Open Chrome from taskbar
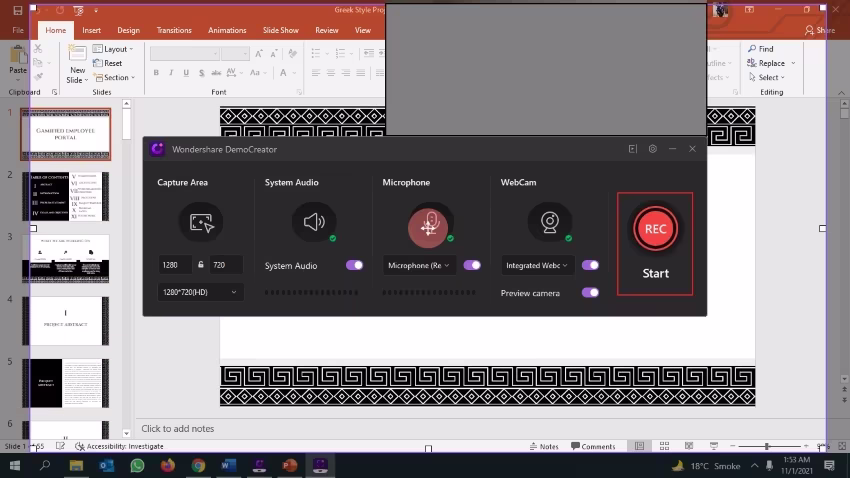The height and width of the screenshot is (478, 850). (198, 465)
